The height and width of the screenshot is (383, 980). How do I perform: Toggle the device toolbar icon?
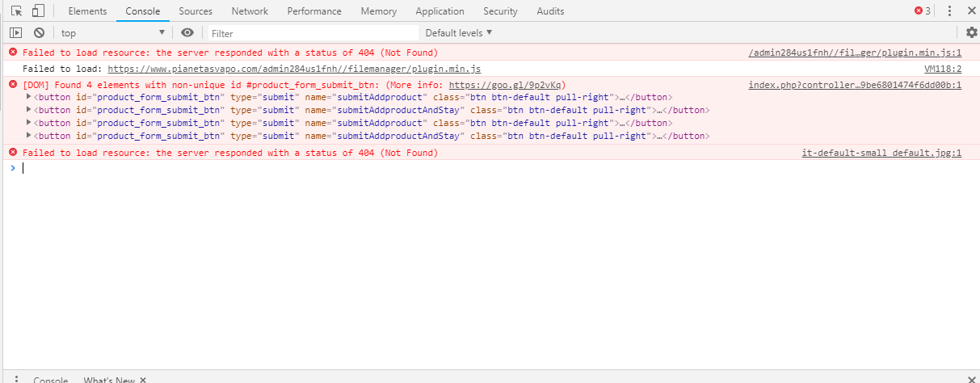(x=38, y=11)
